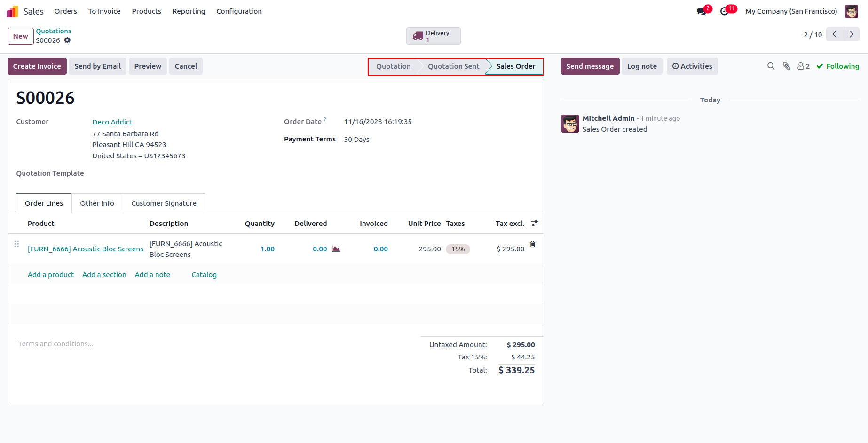Click the Create Invoice button
Screen dimensions: 868x443
(37, 66)
